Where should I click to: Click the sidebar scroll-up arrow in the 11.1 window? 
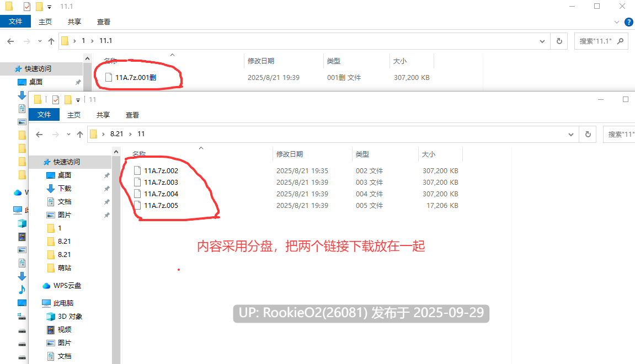[88, 58]
